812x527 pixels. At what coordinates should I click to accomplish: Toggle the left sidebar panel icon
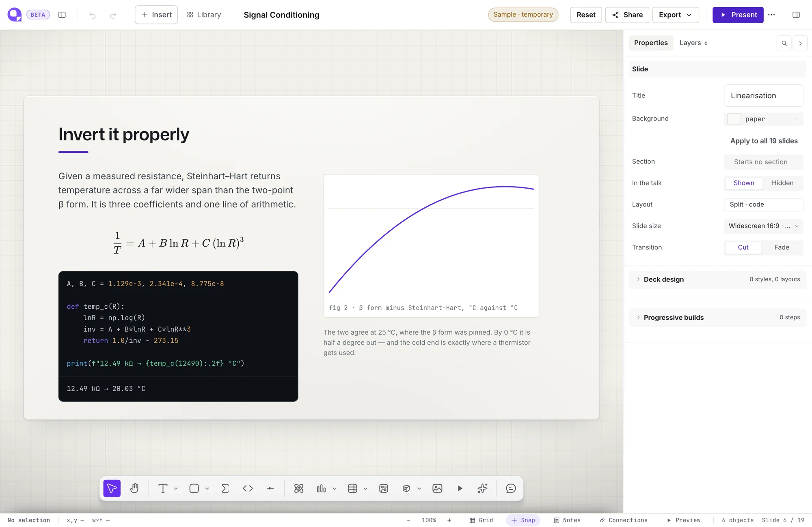click(x=62, y=15)
